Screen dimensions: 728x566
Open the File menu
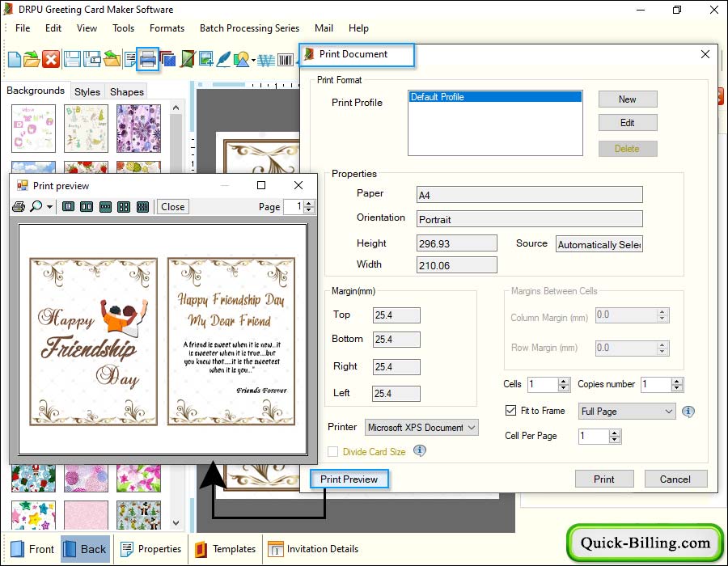[23, 28]
